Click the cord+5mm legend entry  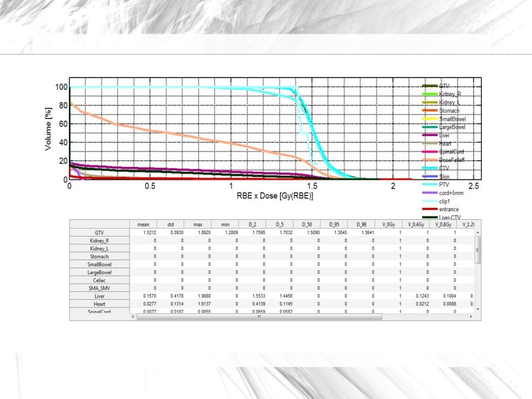[x=443, y=193]
